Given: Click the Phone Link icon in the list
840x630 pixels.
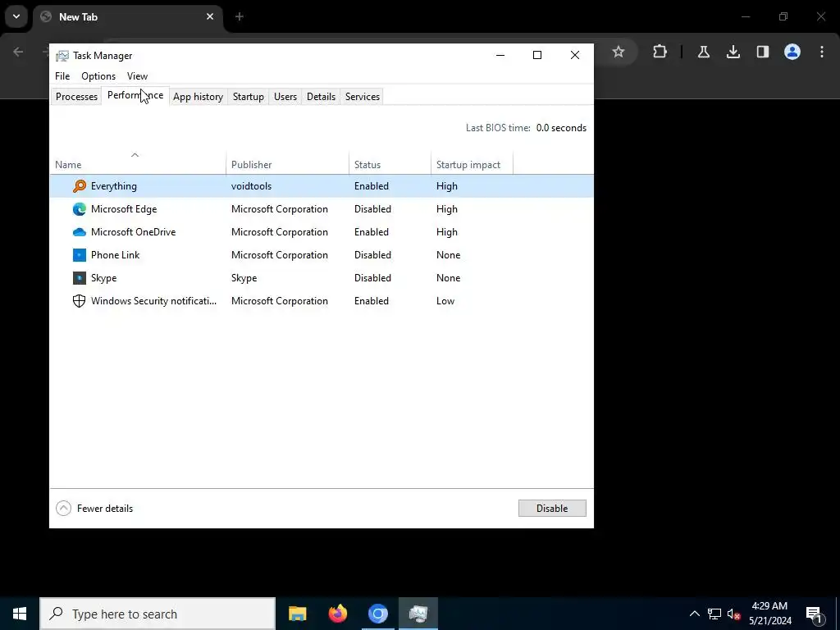Looking at the screenshot, I should tap(80, 255).
